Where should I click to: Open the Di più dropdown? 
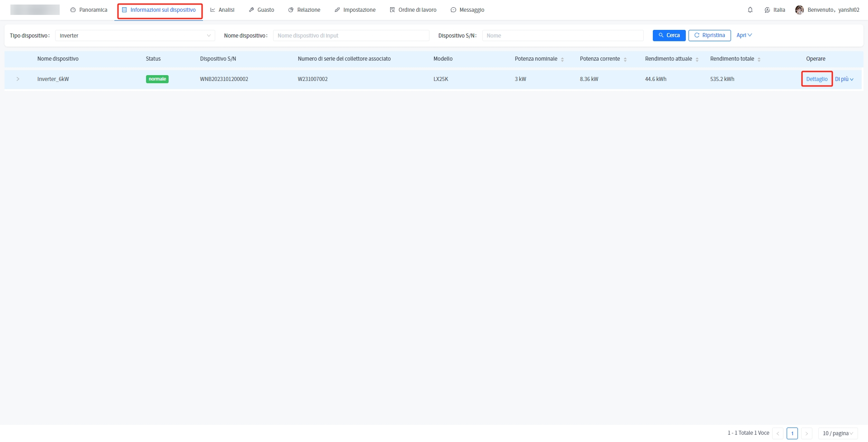click(844, 79)
